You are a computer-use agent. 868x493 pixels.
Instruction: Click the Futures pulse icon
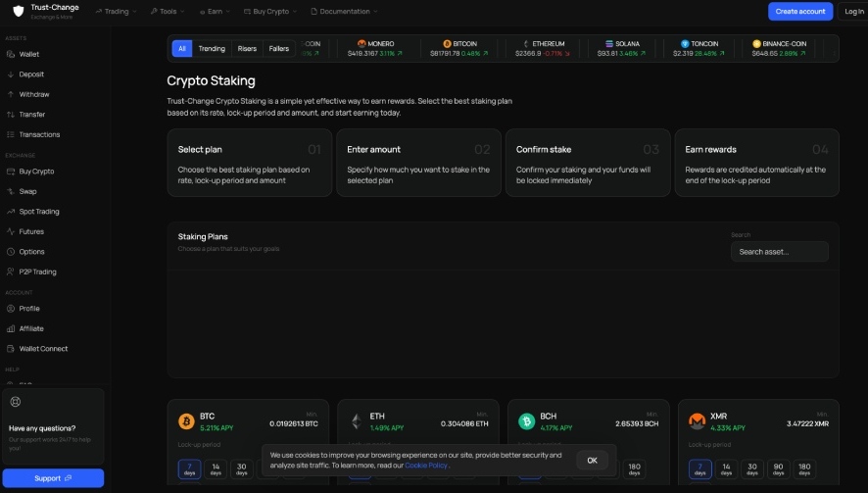(11, 231)
